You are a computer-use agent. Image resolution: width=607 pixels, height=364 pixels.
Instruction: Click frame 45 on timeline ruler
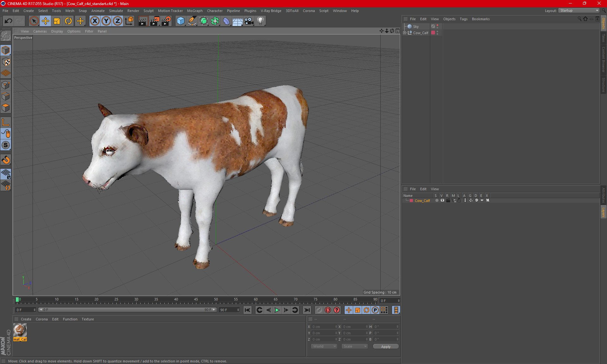point(196,300)
